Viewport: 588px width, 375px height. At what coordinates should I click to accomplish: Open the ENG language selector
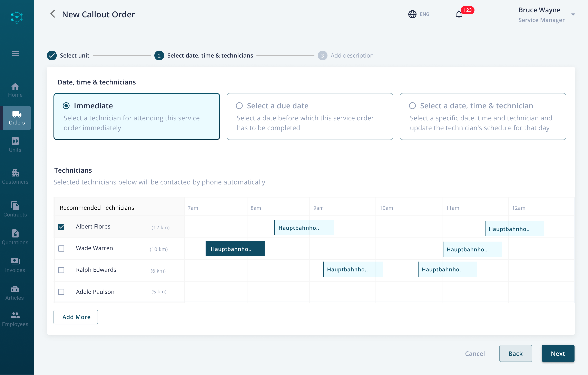(x=419, y=14)
